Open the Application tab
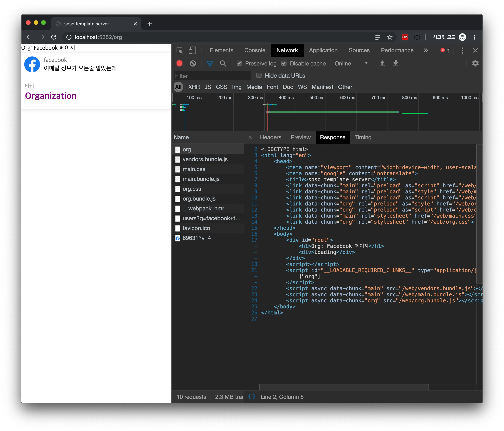 tap(323, 50)
